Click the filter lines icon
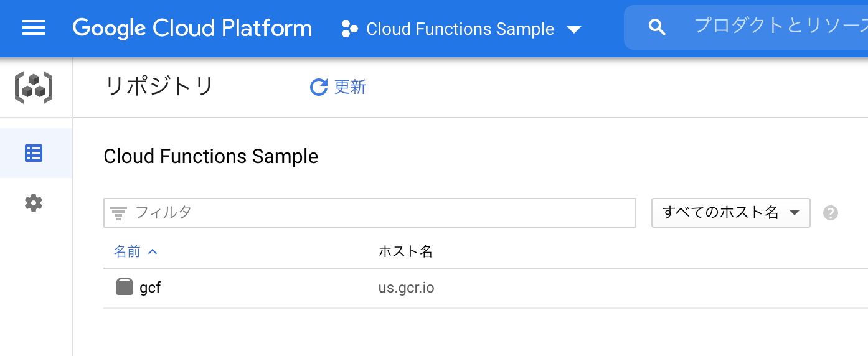868x356 pixels. pos(118,213)
